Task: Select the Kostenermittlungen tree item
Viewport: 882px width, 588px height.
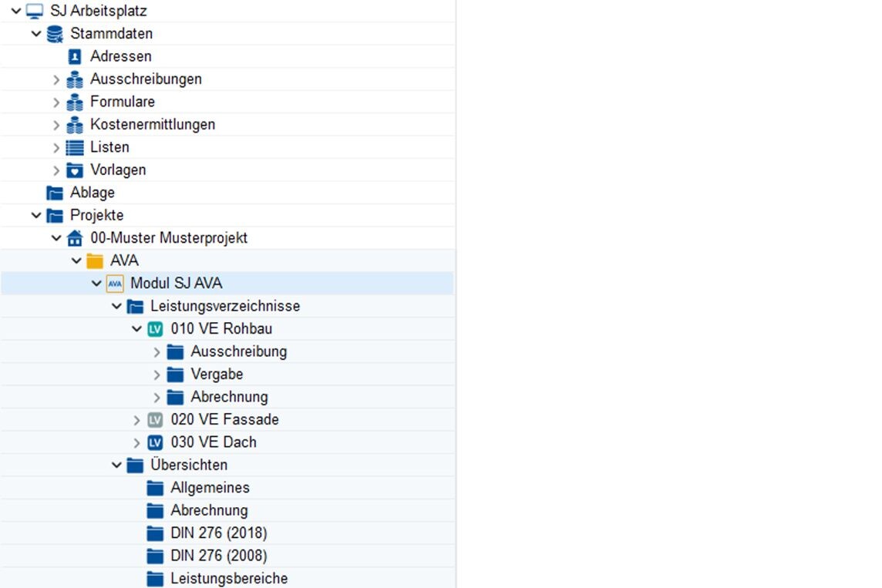Action: (152, 124)
